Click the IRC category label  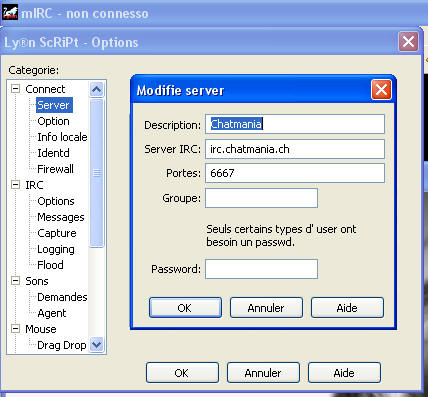click(x=34, y=185)
